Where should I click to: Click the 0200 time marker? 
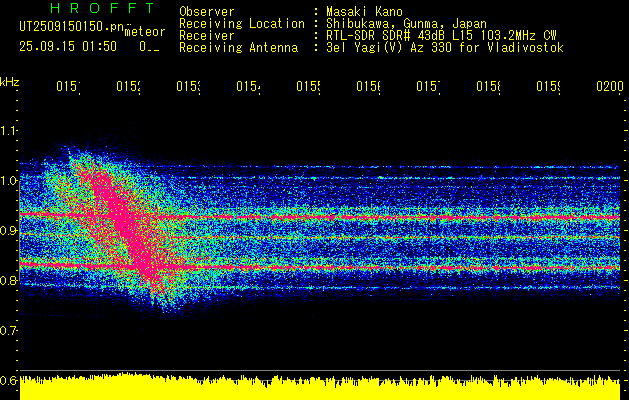[x=610, y=87]
